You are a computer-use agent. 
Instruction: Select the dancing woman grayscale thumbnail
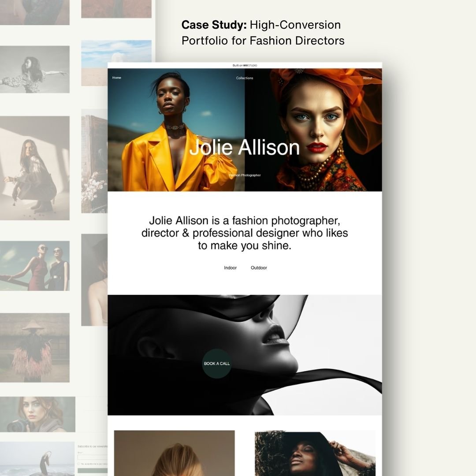(34, 69)
